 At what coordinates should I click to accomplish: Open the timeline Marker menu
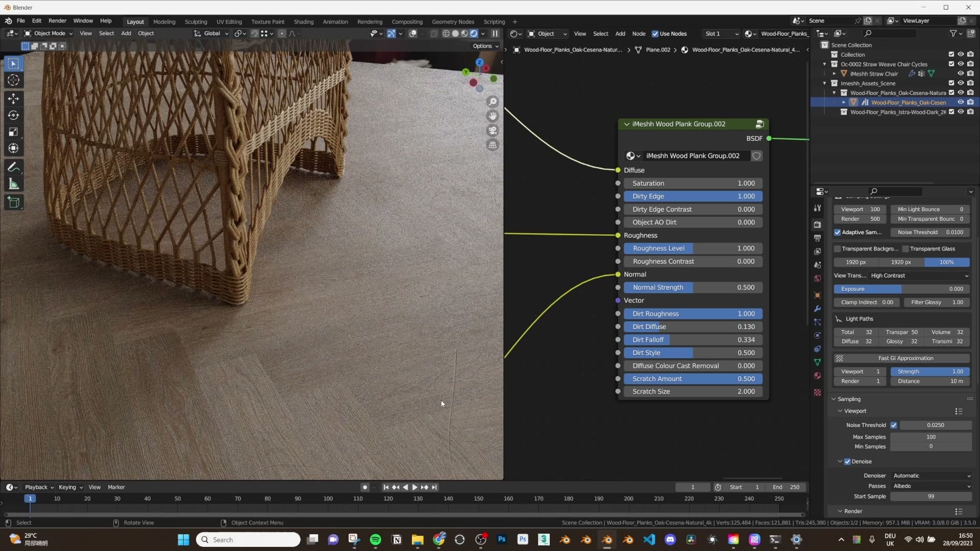[x=116, y=487]
